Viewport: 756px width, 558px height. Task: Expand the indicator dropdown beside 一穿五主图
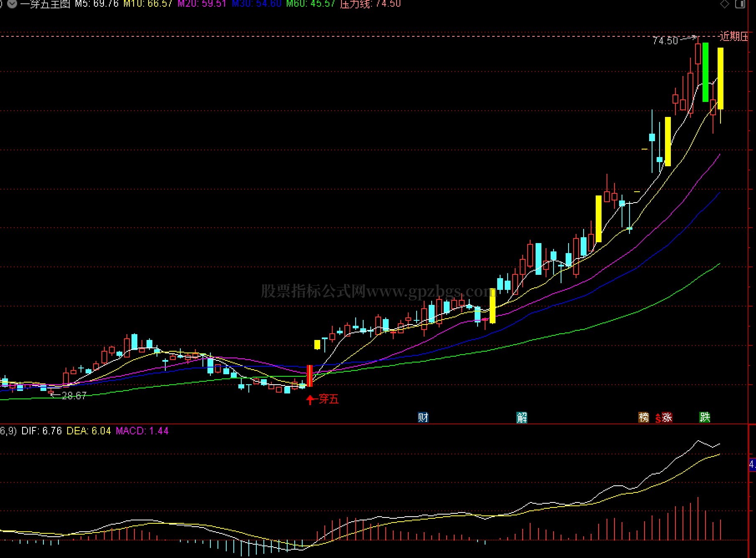pyautogui.click(x=12, y=4)
